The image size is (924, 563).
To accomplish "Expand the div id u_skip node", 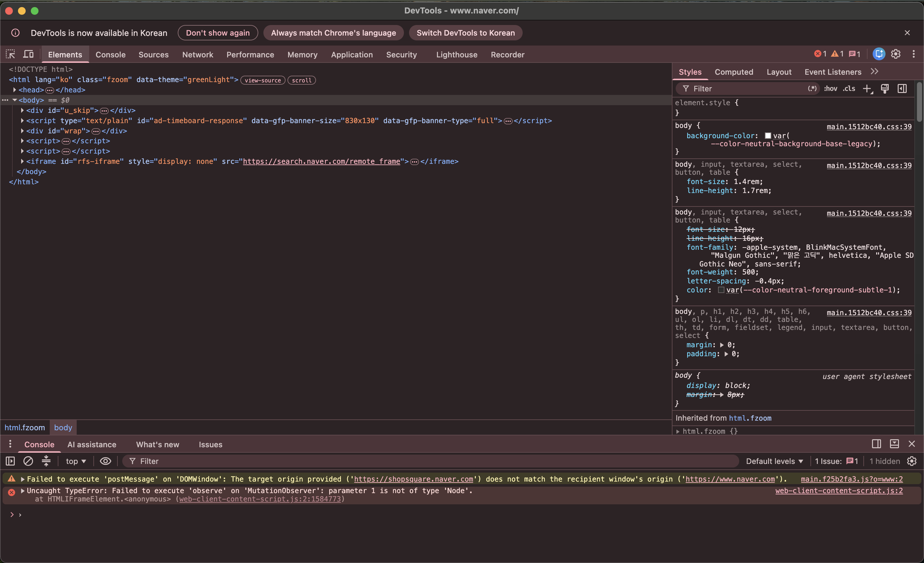I will tap(22, 110).
